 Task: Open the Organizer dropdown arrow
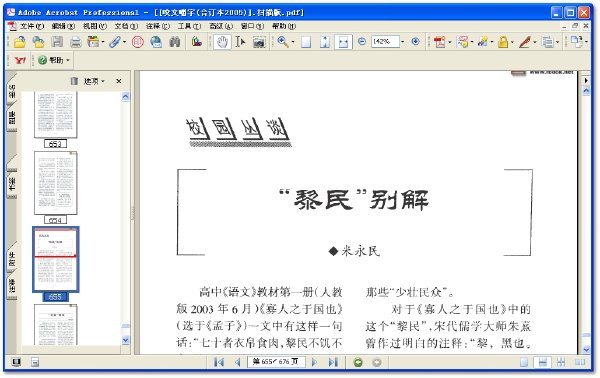103,42
